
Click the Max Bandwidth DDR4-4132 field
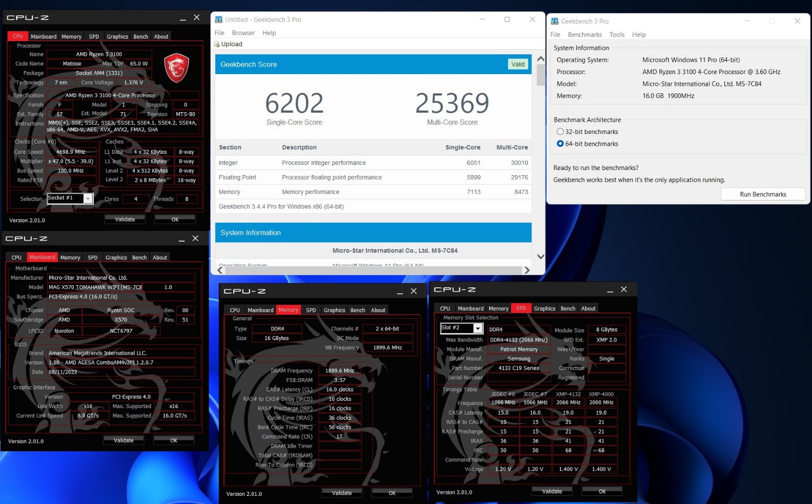519,340
